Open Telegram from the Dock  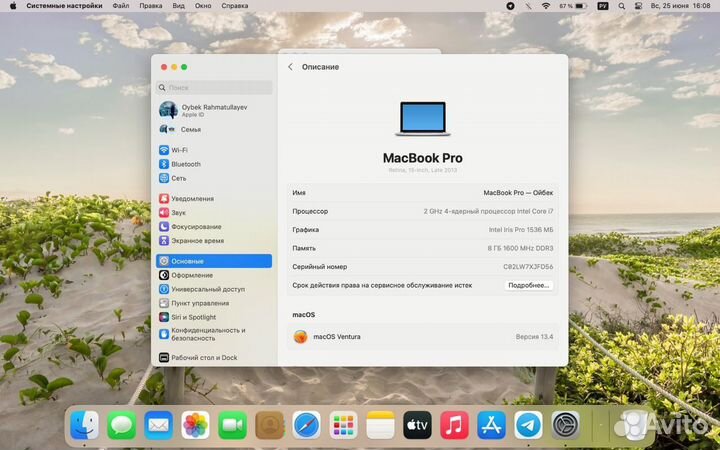click(528, 425)
